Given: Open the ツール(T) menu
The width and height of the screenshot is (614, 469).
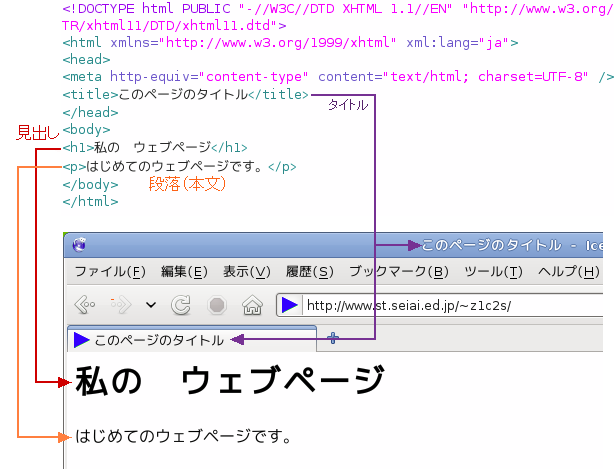Looking at the screenshot, I should pos(493,272).
